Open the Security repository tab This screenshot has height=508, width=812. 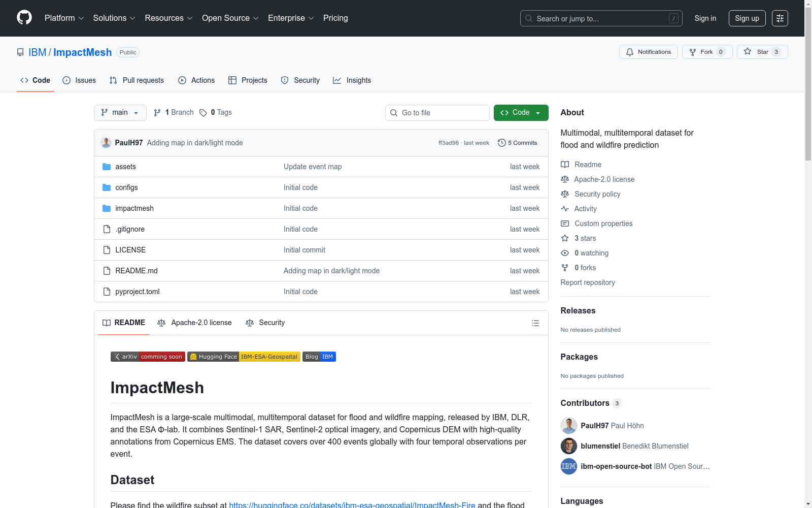pyautogui.click(x=300, y=80)
